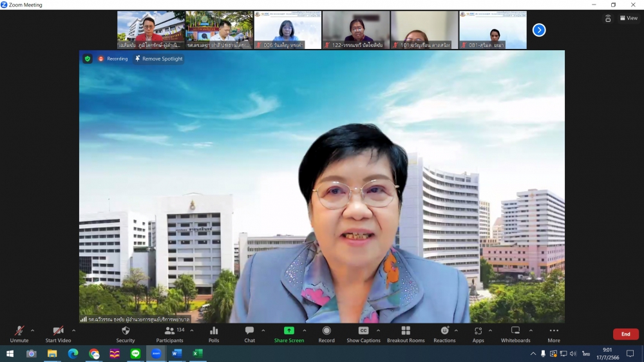The width and height of the screenshot is (644, 362).
Task: Open the Reactions menu
Action: point(444,334)
